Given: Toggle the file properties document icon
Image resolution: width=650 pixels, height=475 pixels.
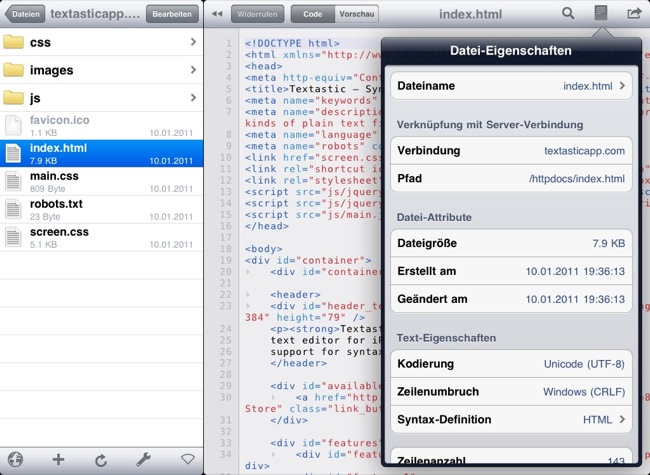Looking at the screenshot, I should click(x=601, y=14).
